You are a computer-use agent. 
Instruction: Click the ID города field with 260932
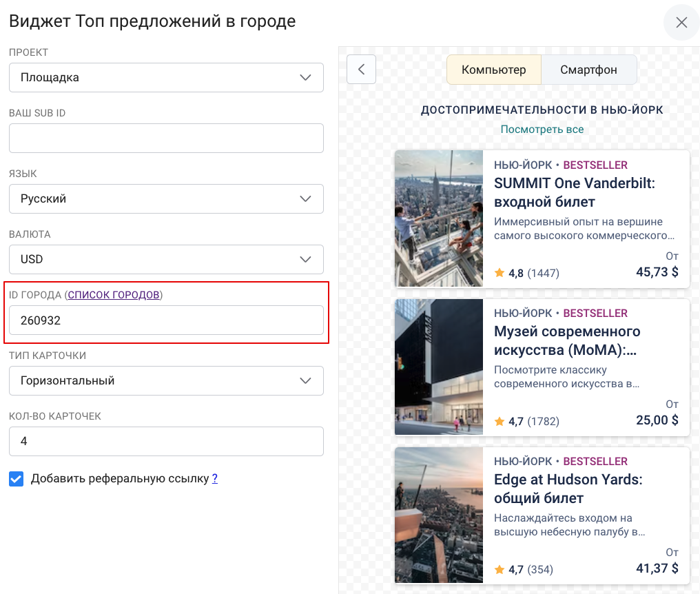[166, 320]
